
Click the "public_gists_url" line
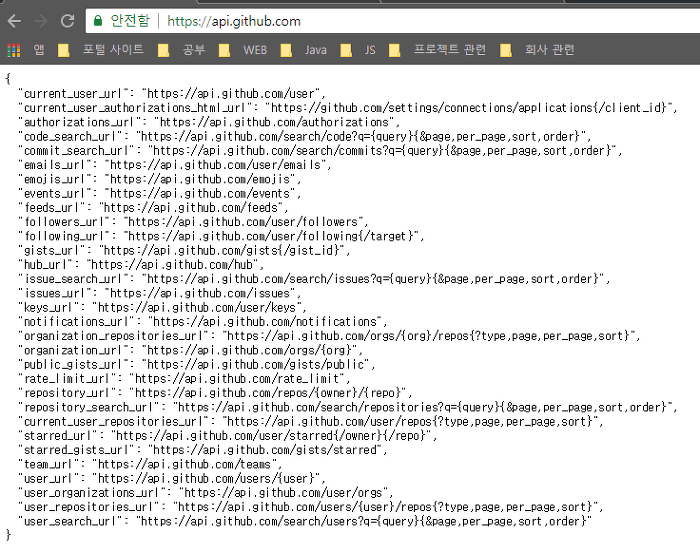[x=197, y=365]
